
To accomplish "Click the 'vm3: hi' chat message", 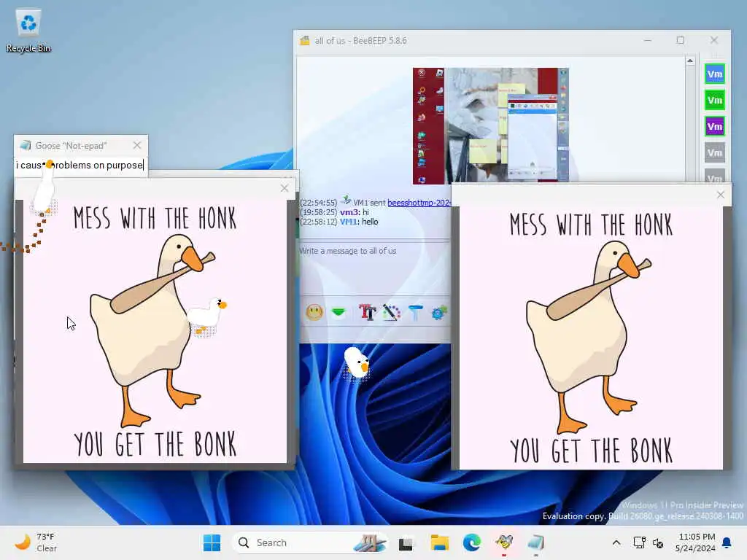I will click(x=354, y=212).
